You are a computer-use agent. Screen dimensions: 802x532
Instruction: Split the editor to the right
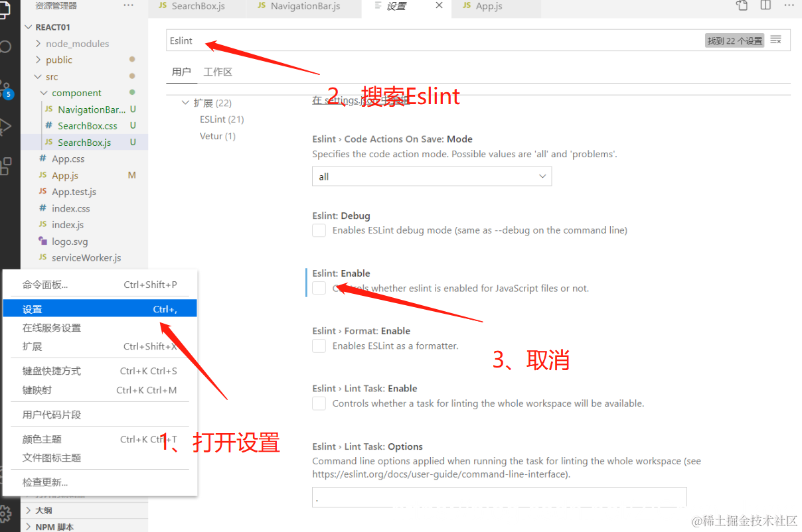[765, 5]
